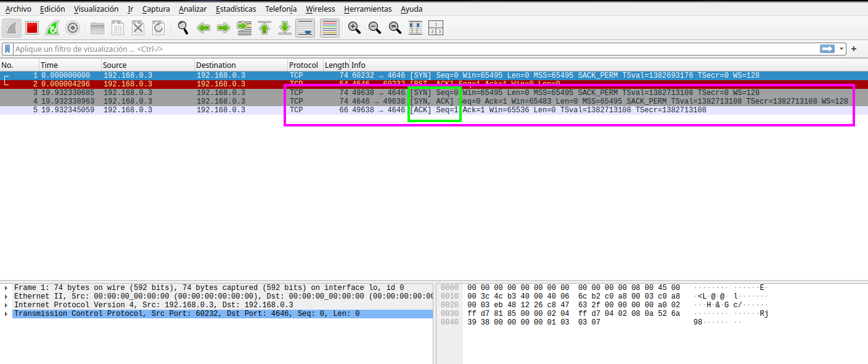Stop the running capture with red square
This screenshot has height=364, width=868.
click(x=32, y=28)
